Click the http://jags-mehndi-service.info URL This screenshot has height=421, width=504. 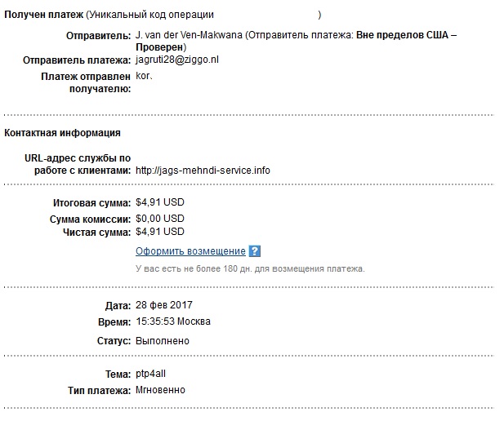point(203,171)
